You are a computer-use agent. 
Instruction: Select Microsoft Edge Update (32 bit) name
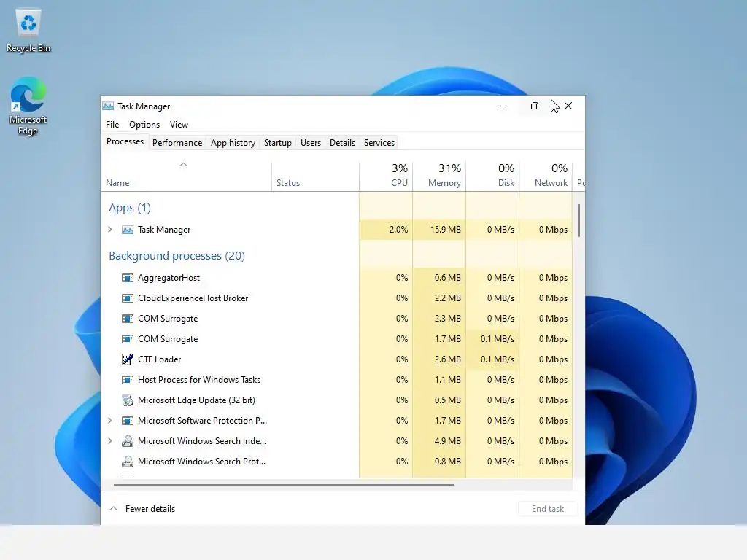(196, 400)
